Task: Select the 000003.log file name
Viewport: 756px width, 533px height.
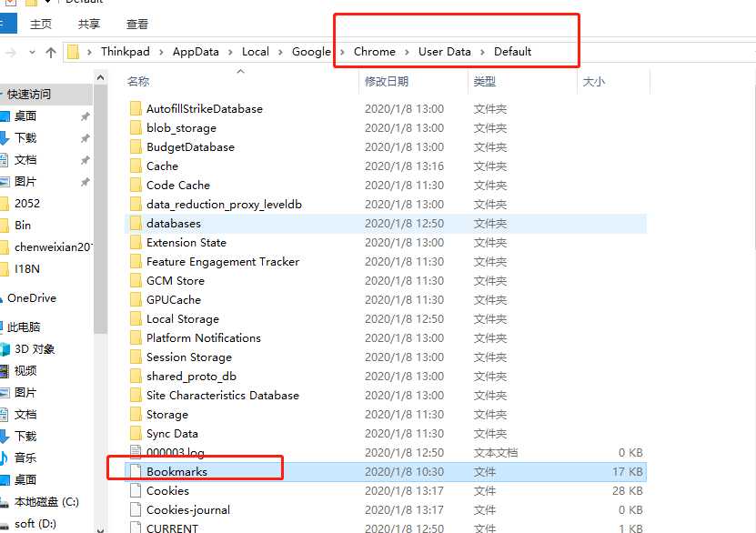Action: (176, 453)
